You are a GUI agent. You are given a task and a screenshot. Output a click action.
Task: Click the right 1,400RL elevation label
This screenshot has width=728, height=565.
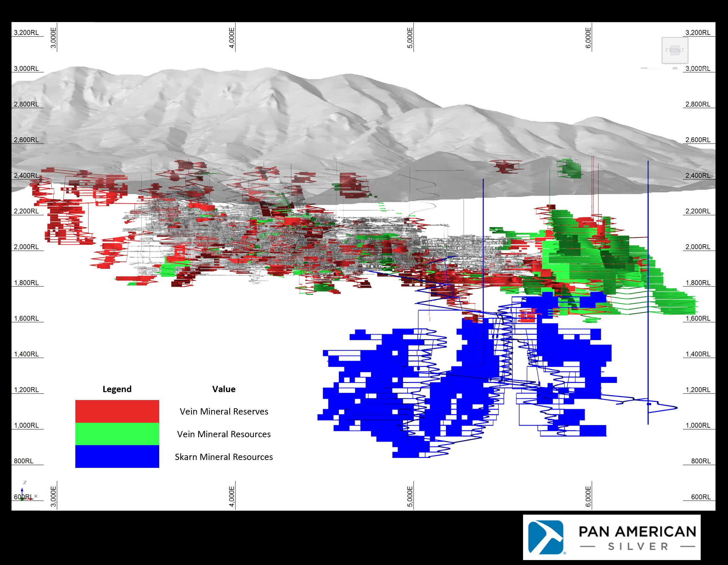point(698,354)
